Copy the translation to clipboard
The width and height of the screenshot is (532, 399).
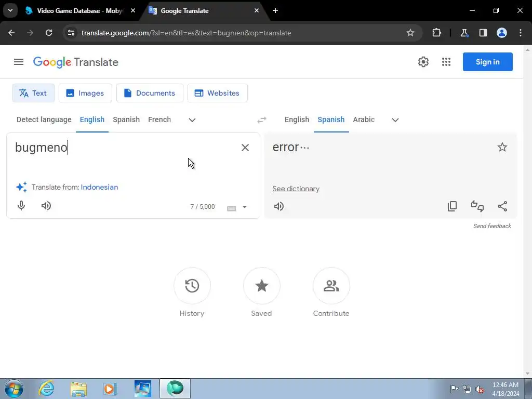(x=453, y=206)
